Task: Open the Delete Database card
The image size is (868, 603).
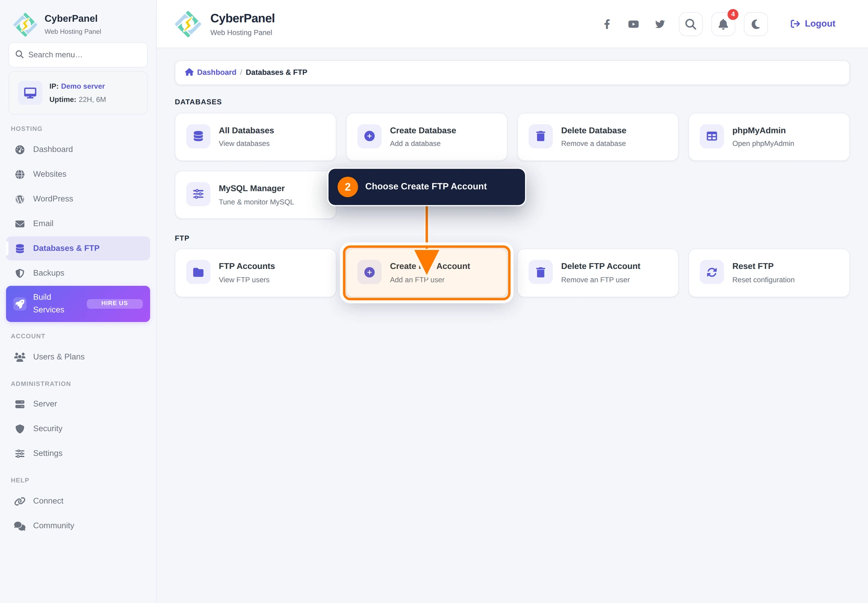Action: (598, 137)
